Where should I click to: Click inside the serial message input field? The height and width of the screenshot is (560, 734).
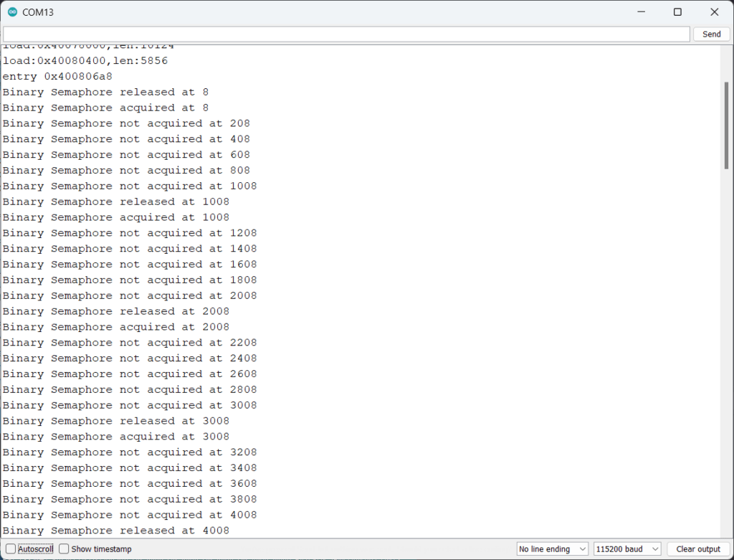click(x=344, y=34)
